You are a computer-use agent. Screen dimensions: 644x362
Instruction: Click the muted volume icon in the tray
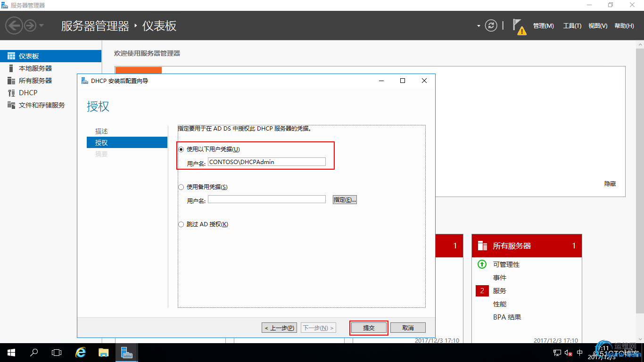coord(568,353)
